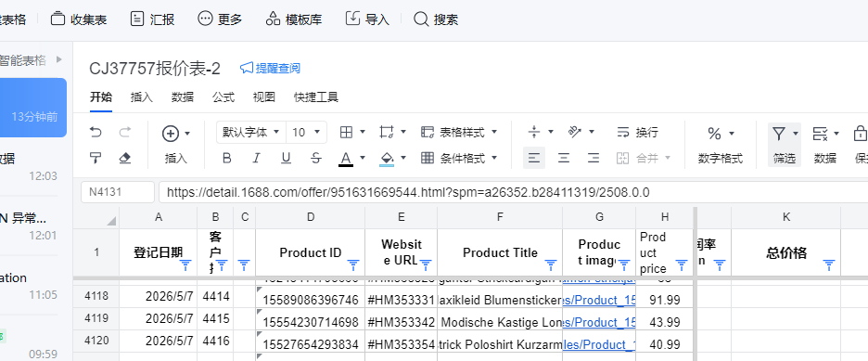Image resolution: width=868 pixels, height=361 pixels.
Task: Open the font size 10 dropdown
Action: click(x=306, y=133)
